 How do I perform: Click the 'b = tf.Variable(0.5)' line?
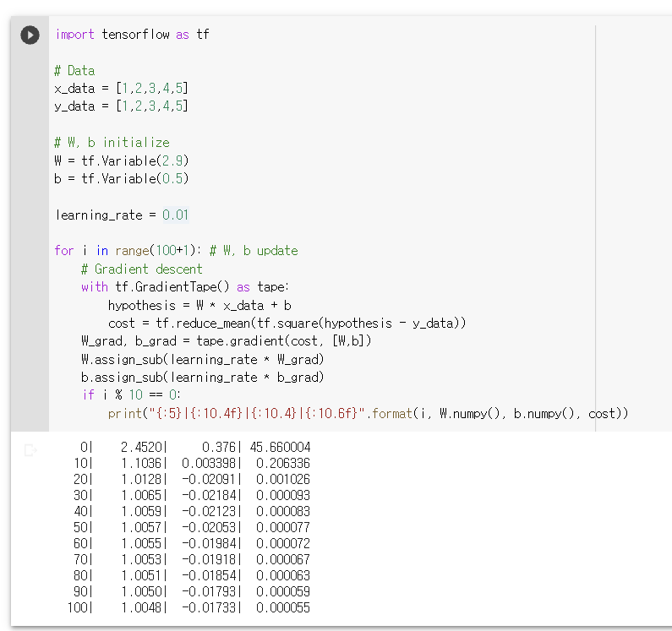[121, 178]
